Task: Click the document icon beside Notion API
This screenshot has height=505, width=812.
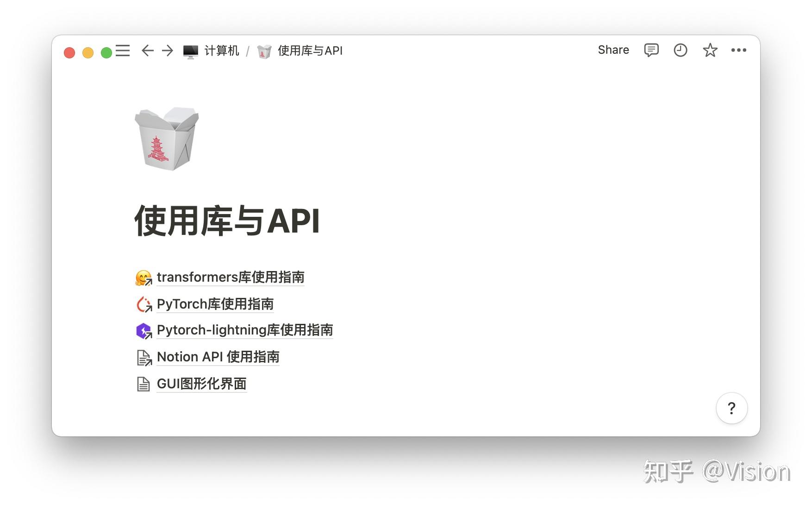Action: [x=144, y=357]
